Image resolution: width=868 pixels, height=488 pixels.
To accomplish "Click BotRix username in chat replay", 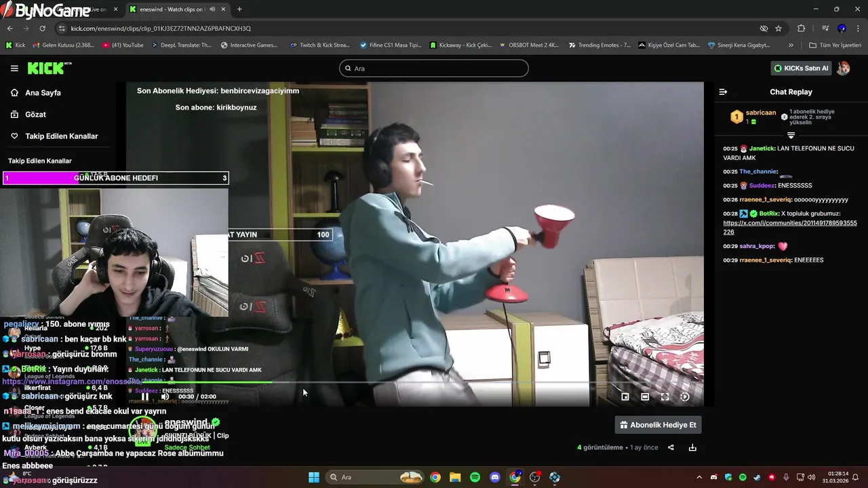I will [x=769, y=213].
